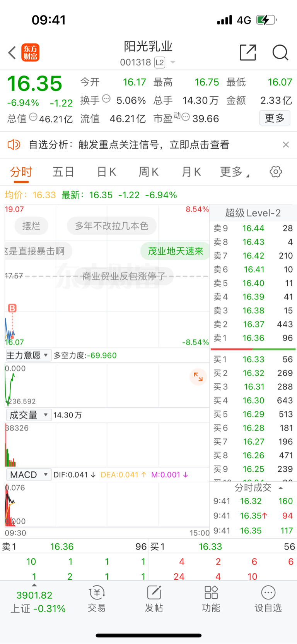Tap the red B marker on chart
The height and width of the screenshot is (644, 297).
[12, 308]
